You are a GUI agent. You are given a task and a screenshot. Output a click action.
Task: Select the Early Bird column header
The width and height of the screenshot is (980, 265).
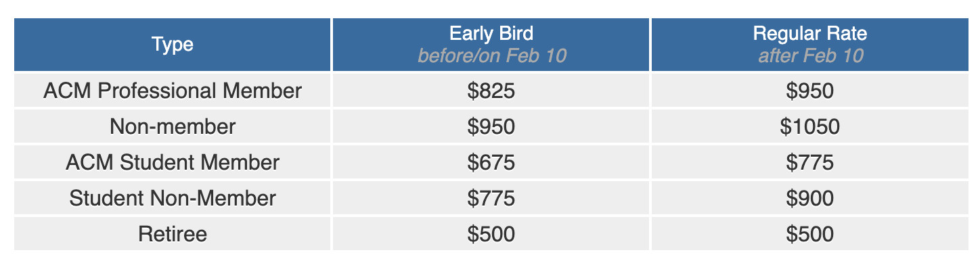click(x=491, y=45)
